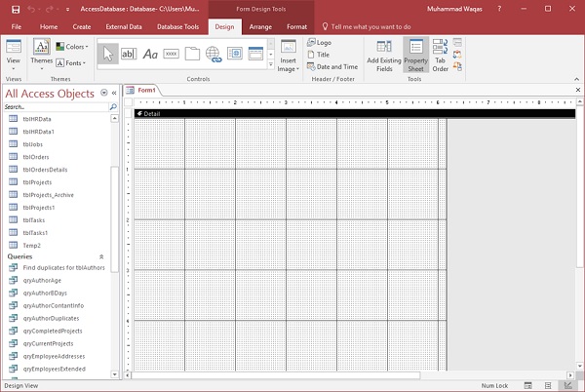Collapse the Queries group in navigation pane
Screen dimensions: 585x392
click(x=101, y=256)
